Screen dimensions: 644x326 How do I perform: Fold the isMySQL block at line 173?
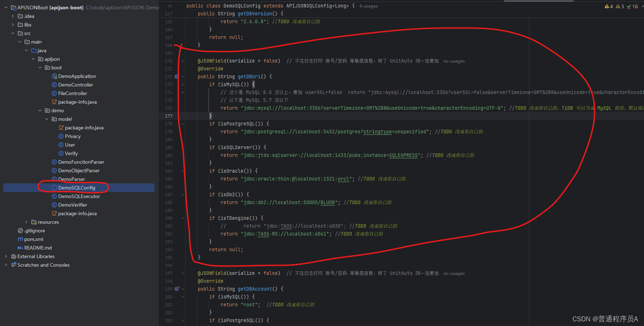[183, 84]
